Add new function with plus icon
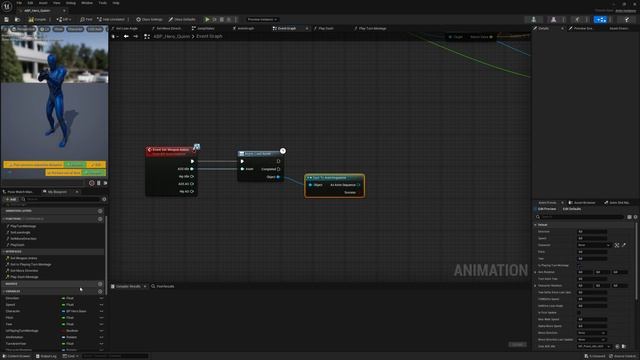The image size is (640, 360). [x=100, y=219]
